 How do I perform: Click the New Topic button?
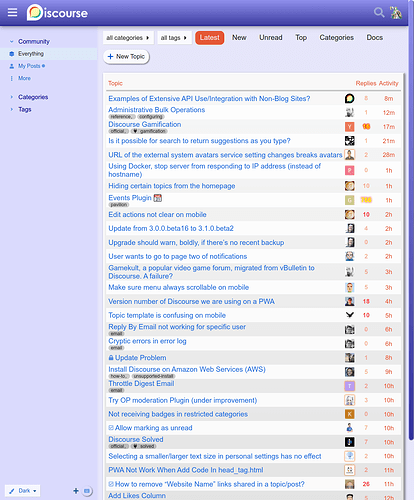click(126, 57)
